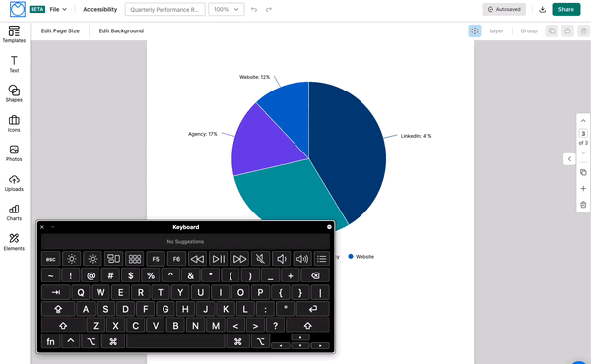
Task: Click rewind media key on Keyboard
Action: point(198,259)
